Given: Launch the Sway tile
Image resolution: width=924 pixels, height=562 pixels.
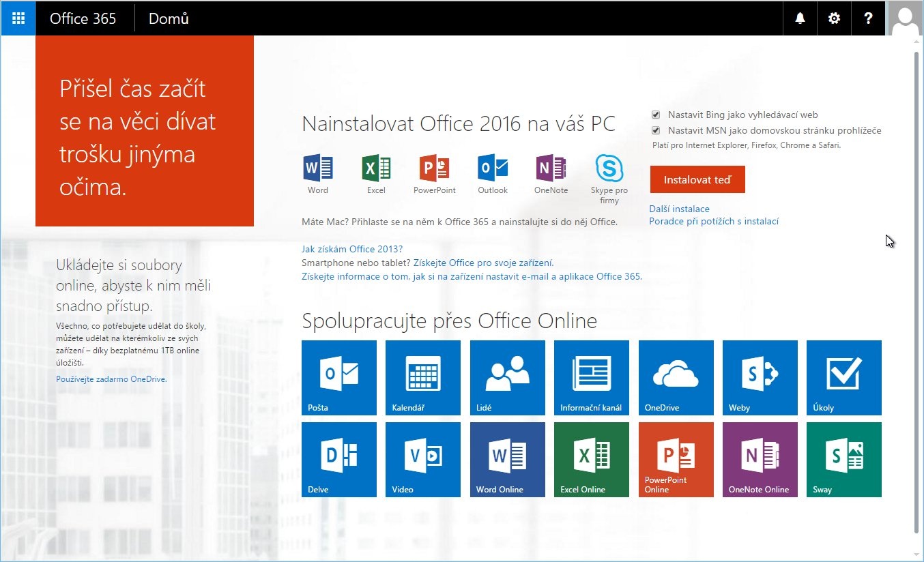Looking at the screenshot, I should point(844,460).
